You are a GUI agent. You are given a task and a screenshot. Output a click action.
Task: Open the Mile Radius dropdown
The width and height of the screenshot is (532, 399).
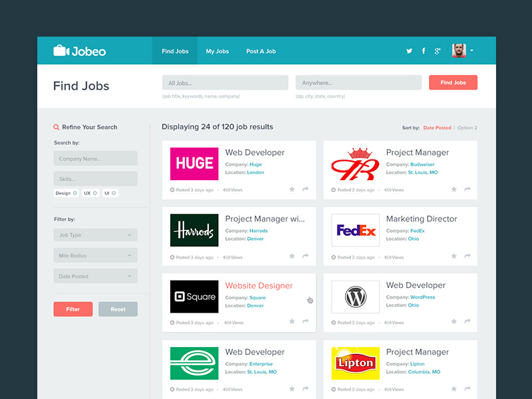(x=95, y=255)
